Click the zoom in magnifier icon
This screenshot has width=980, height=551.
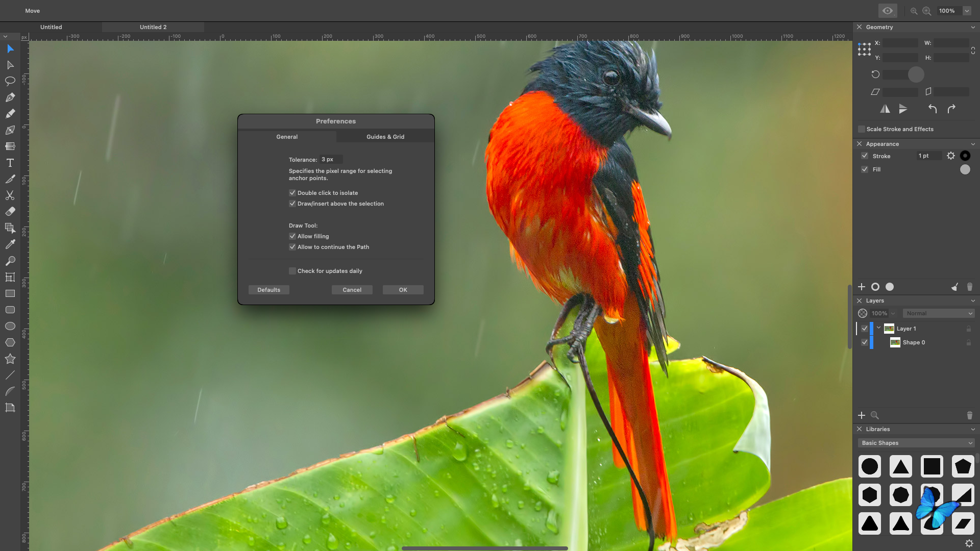[926, 11]
